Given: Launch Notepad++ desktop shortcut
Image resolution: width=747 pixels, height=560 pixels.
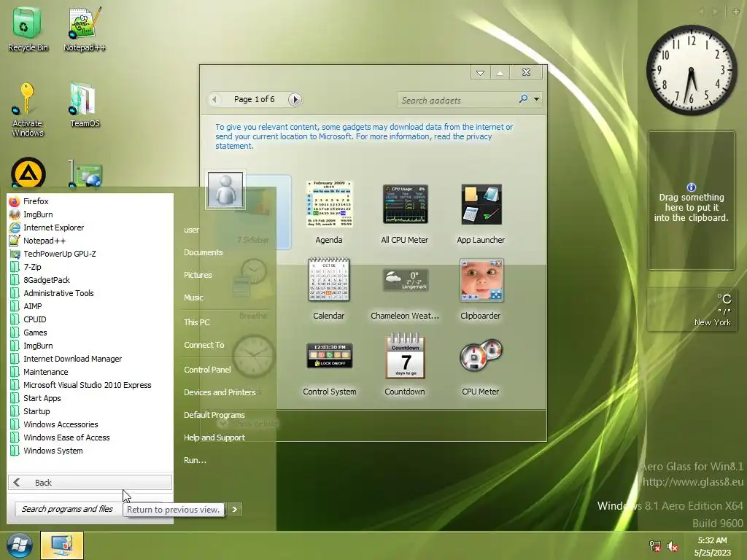Looking at the screenshot, I should tap(85, 29).
